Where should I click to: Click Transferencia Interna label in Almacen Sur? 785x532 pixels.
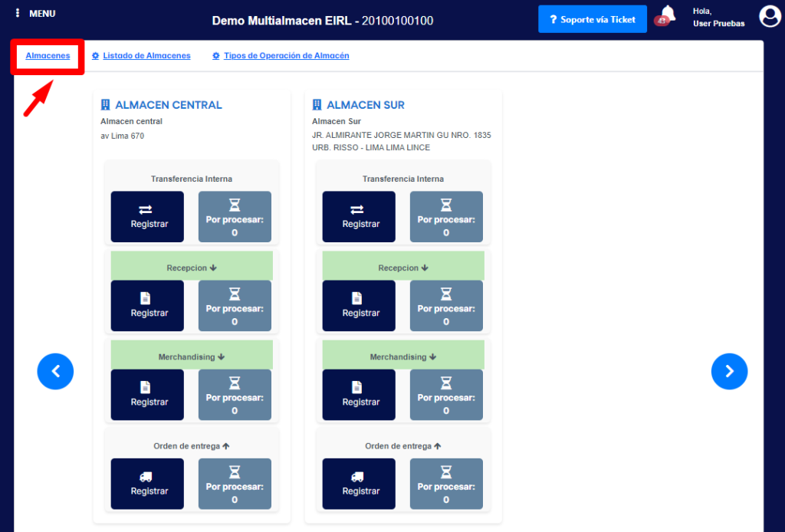[403, 179]
